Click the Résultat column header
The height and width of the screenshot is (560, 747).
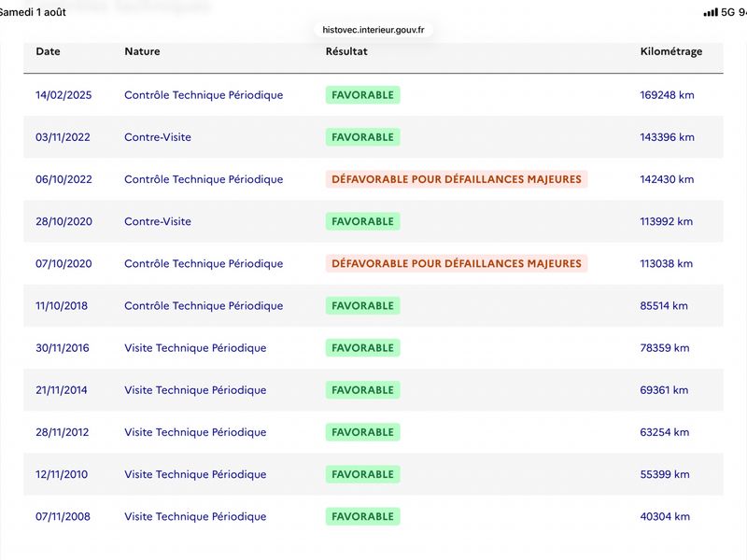click(x=346, y=51)
